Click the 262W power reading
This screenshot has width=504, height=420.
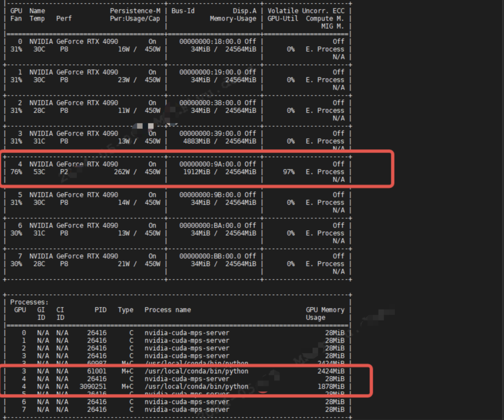click(x=122, y=172)
